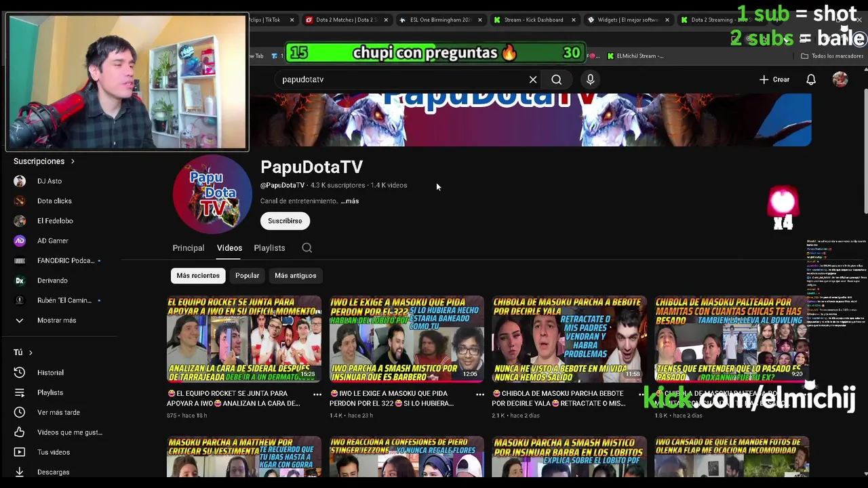Open the account avatar menu
Viewport: 868px width, 488px height.
[840, 79]
